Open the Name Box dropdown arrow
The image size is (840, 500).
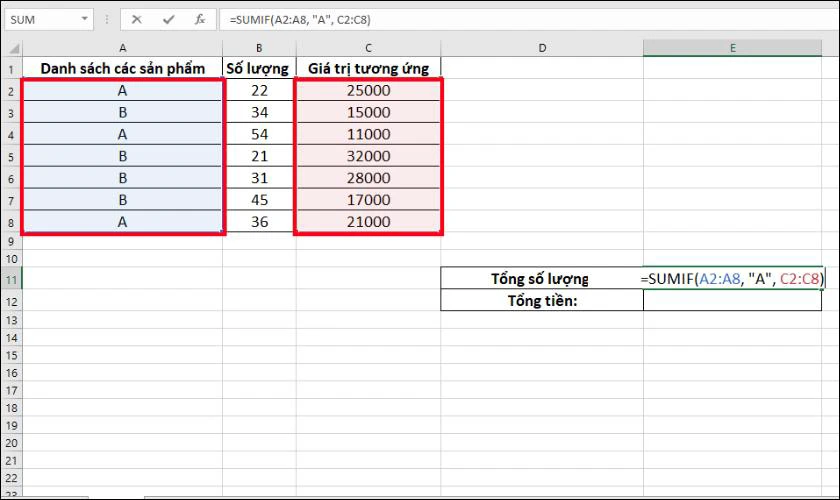coord(85,19)
